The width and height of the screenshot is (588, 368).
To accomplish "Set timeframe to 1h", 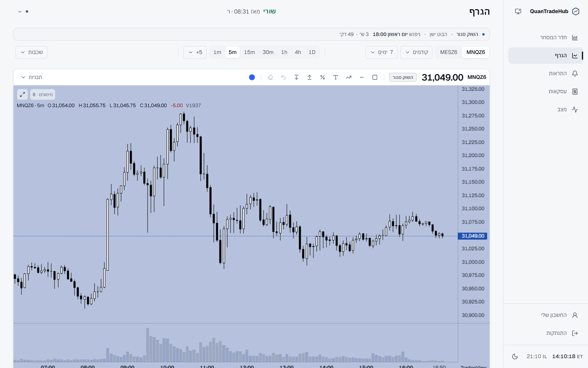I will (x=284, y=52).
